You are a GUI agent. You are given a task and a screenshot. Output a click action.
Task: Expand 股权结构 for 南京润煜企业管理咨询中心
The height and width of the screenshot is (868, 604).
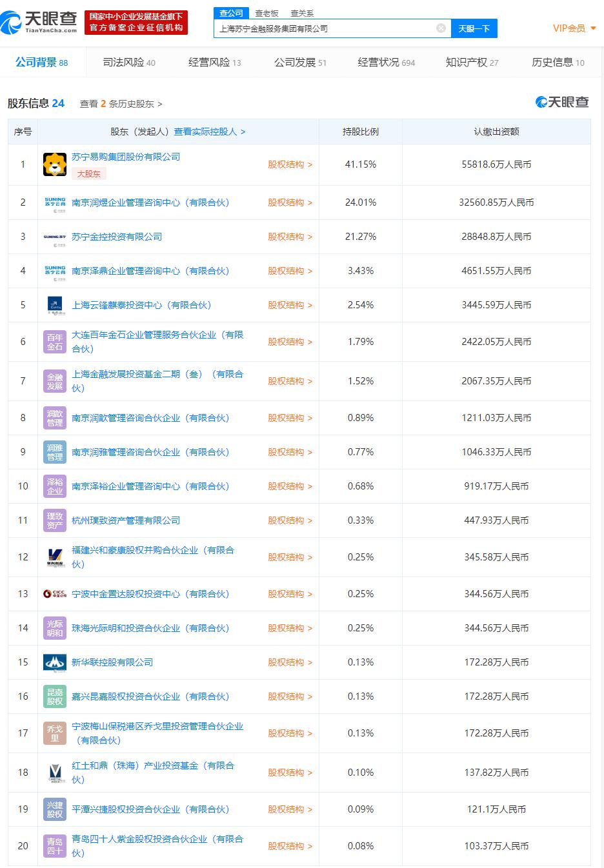click(x=290, y=202)
